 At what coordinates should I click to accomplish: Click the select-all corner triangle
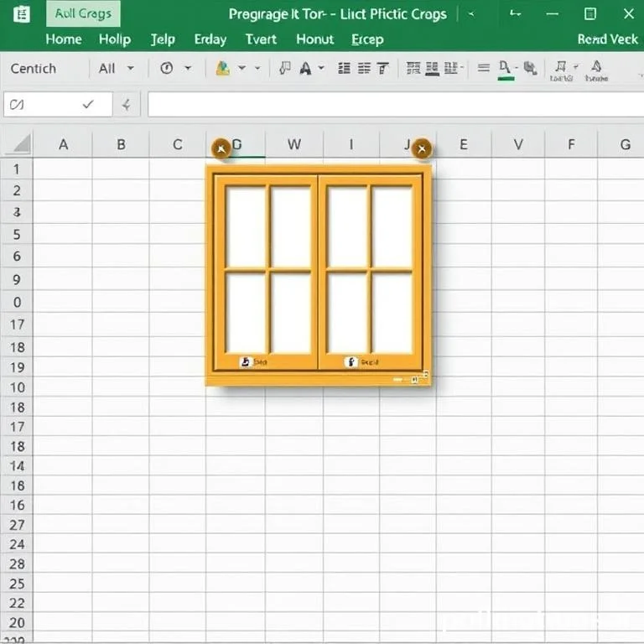point(21,143)
